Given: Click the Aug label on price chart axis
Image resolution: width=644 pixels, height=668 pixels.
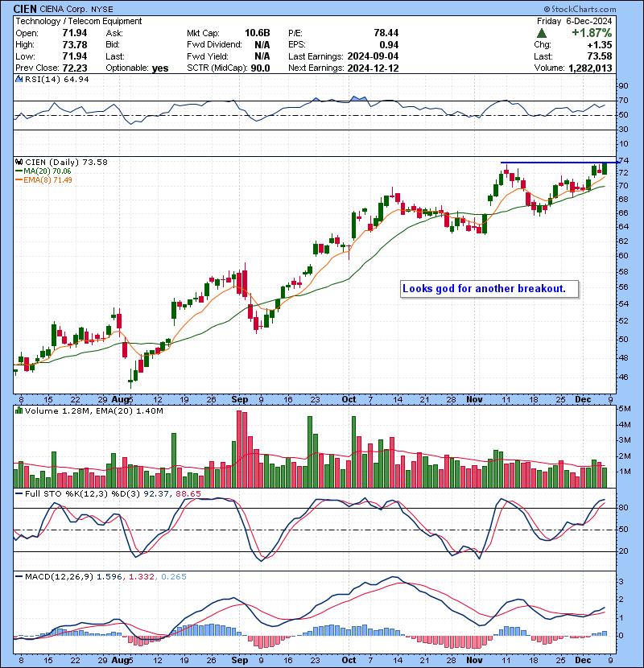Looking at the screenshot, I should tap(120, 400).
